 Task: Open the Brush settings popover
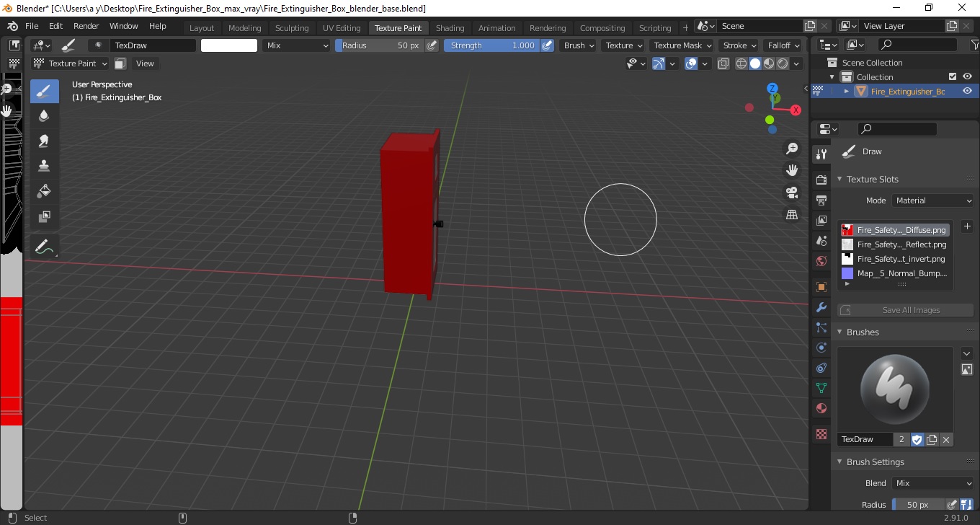tap(579, 45)
